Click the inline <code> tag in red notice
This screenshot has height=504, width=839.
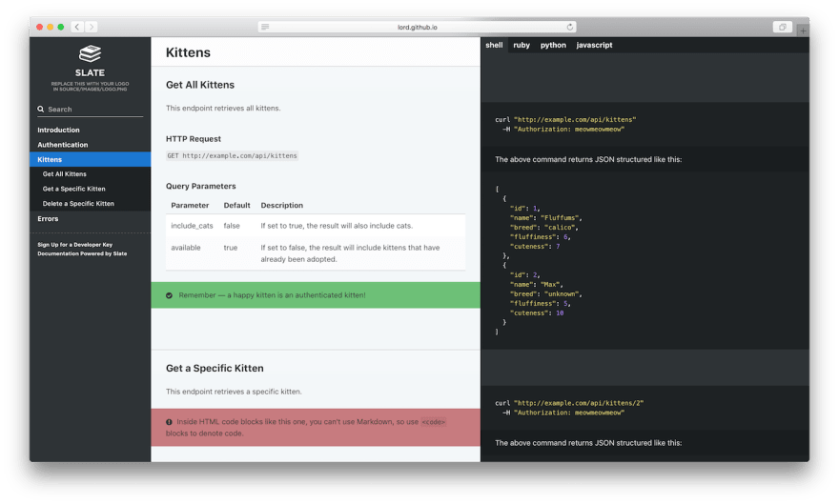coord(434,422)
